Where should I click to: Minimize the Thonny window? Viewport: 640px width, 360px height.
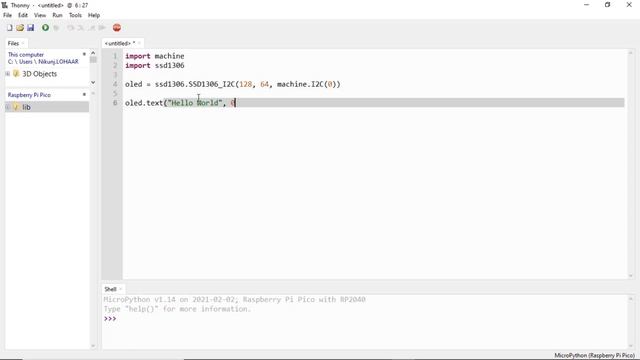tap(587, 5)
